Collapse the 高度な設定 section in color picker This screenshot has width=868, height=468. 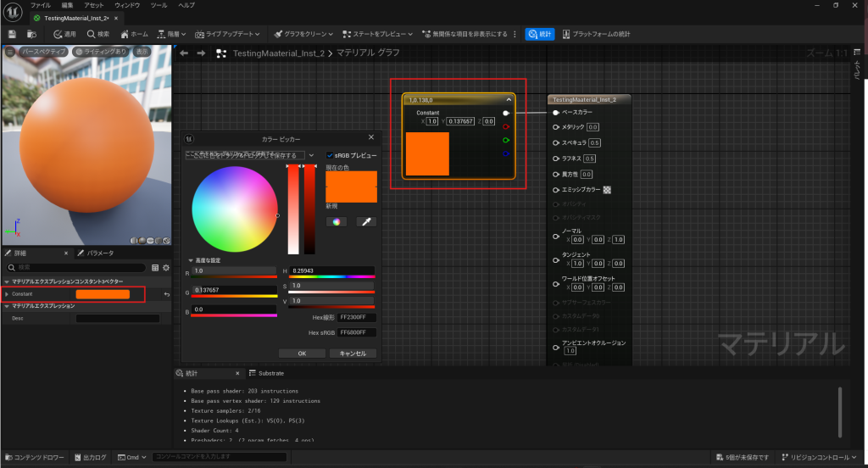(190, 260)
